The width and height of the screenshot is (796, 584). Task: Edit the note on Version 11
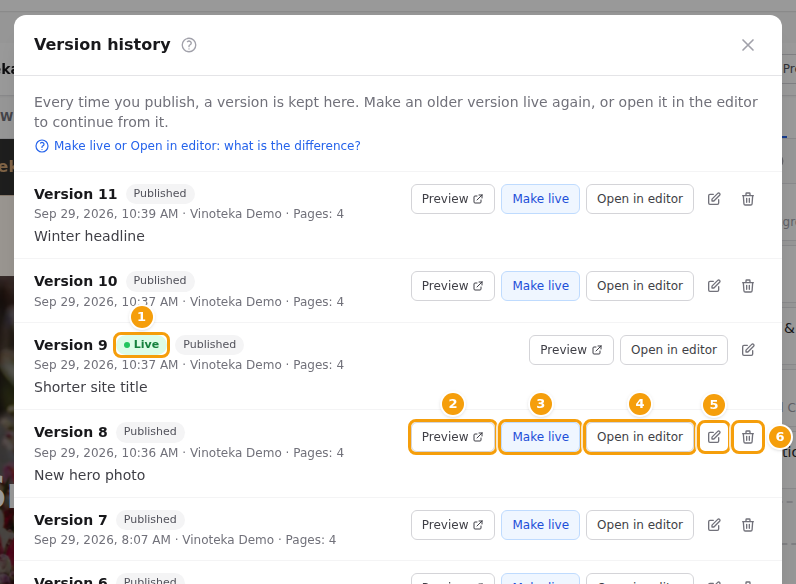point(714,199)
